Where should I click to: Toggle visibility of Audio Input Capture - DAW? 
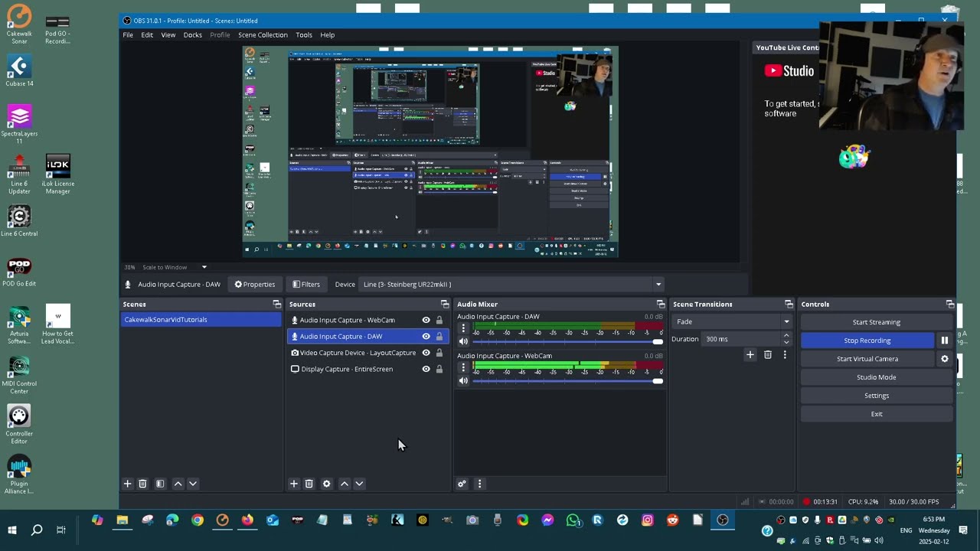(x=426, y=336)
